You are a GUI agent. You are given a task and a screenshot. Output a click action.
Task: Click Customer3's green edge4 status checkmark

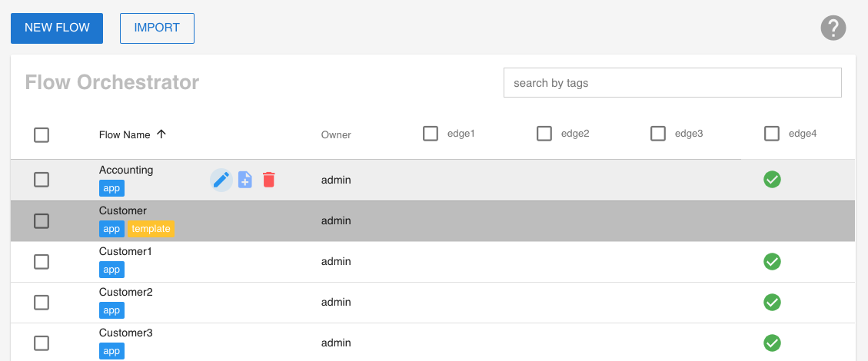[x=772, y=343]
